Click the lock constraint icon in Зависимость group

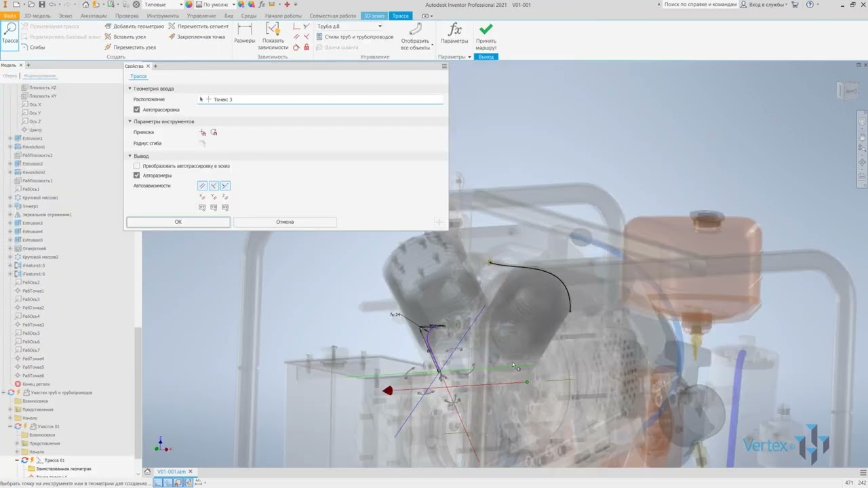307,47
